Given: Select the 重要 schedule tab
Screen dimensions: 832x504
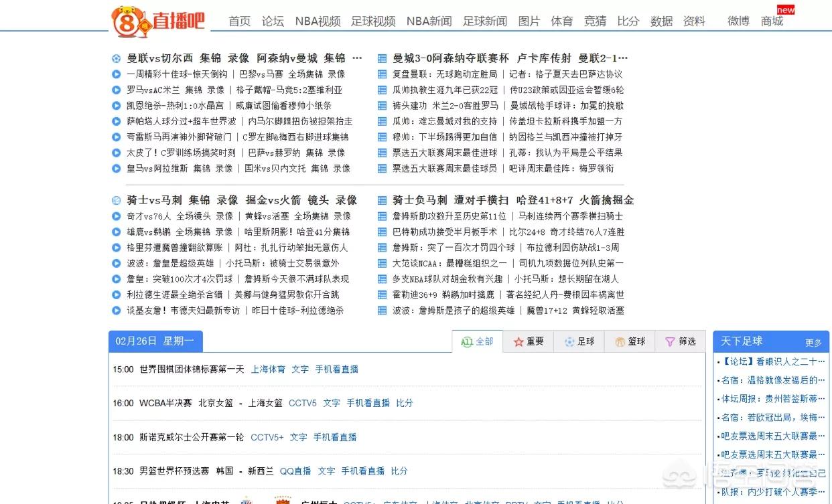Looking at the screenshot, I should (529, 341).
